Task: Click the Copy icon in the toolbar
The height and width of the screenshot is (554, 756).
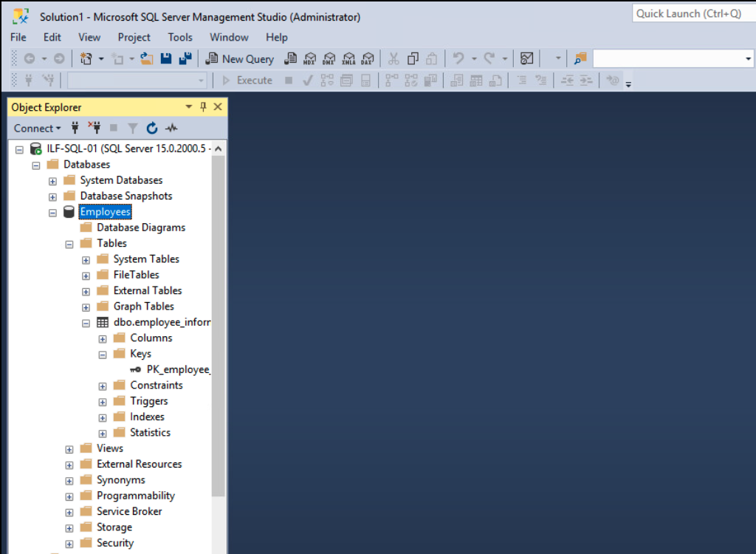Action: (x=413, y=59)
